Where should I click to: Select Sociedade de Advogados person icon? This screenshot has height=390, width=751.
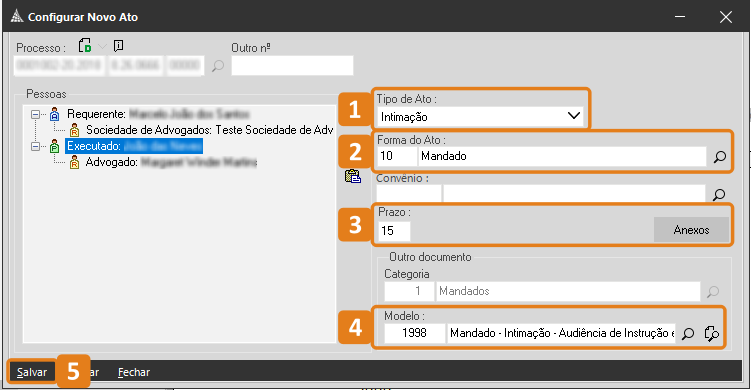tap(74, 130)
